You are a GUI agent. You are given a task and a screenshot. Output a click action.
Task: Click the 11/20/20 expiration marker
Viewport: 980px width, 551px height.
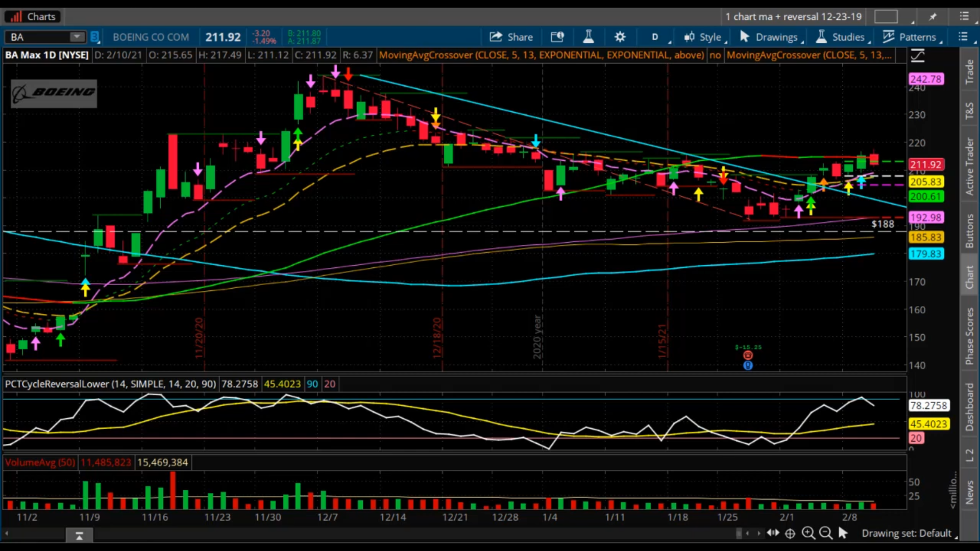[x=199, y=338]
